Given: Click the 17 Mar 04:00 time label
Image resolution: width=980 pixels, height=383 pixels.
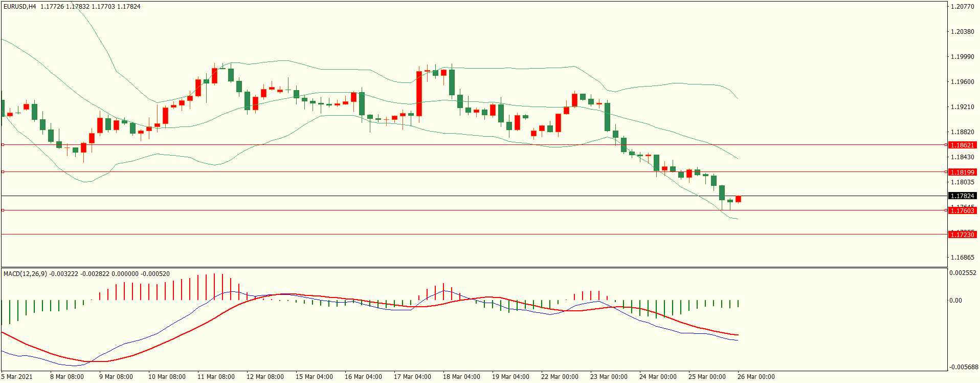Looking at the screenshot, I should point(412,377).
